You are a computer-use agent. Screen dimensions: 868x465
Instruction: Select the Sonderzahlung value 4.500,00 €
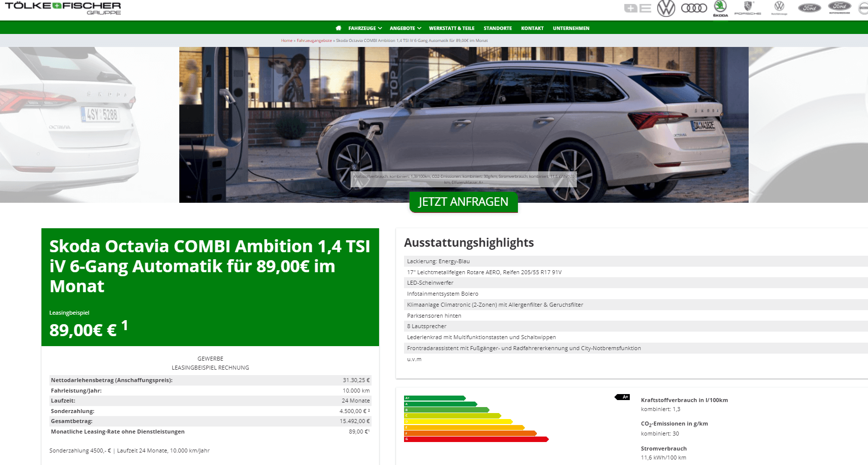pos(355,411)
